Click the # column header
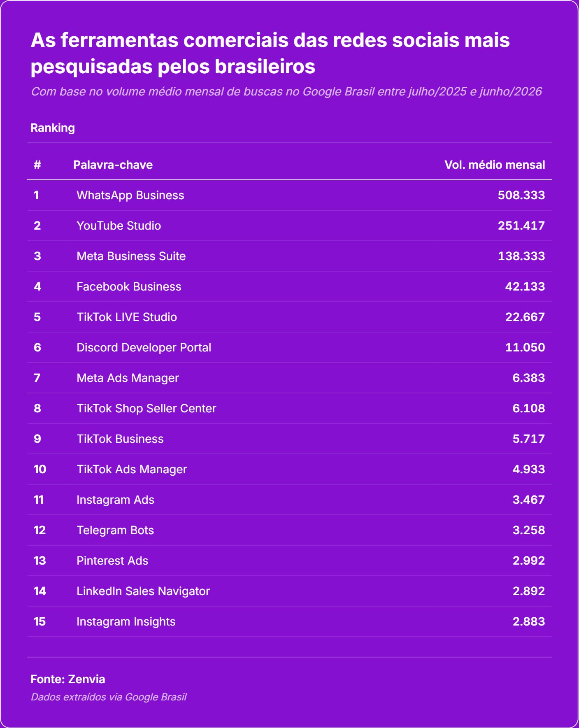Image resolution: width=579 pixels, height=728 pixels. tap(37, 165)
